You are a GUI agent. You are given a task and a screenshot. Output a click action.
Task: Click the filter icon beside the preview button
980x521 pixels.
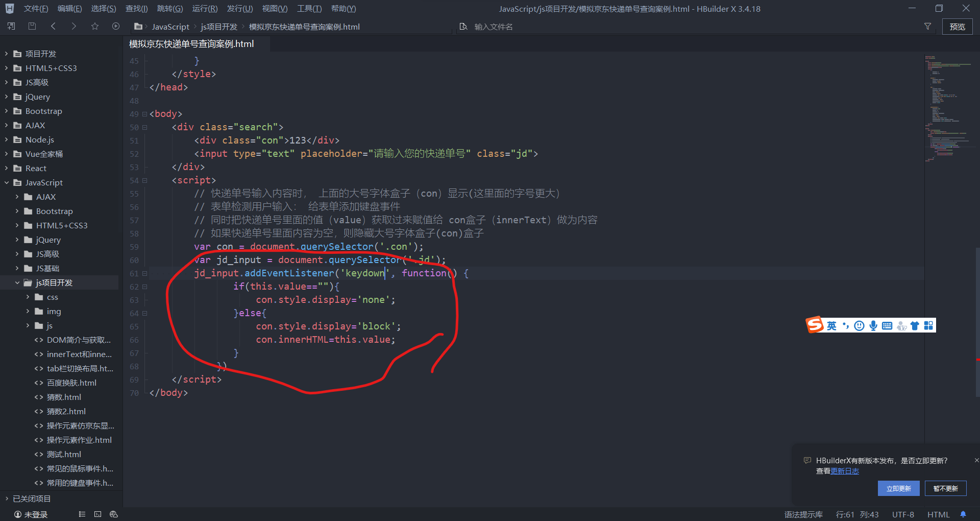coord(927,26)
